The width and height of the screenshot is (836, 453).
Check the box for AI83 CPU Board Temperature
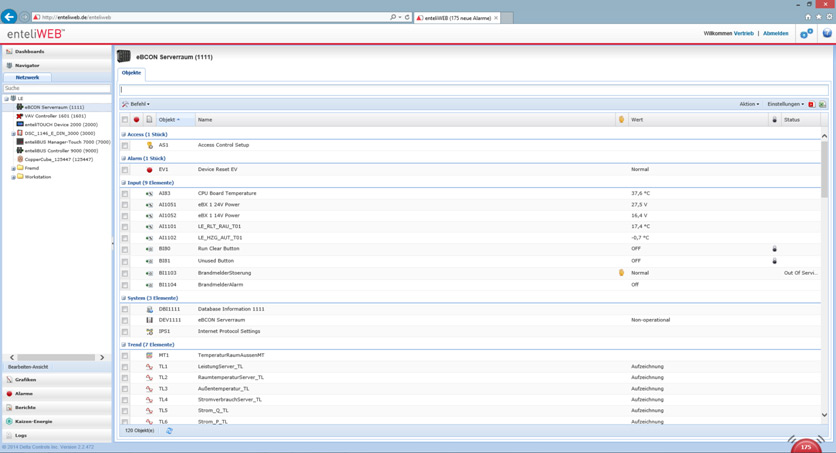[x=125, y=194]
